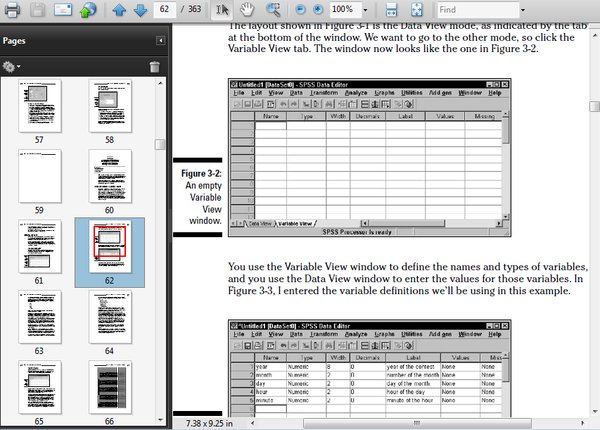Click Transform menu in the lower SPSS figure
This screenshot has height=430, width=600.
tap(324, 334)
